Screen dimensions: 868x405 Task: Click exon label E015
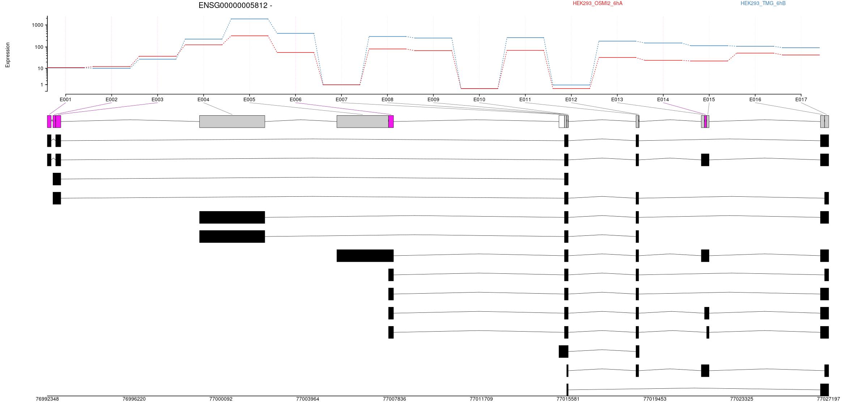(x=709, y=99)
